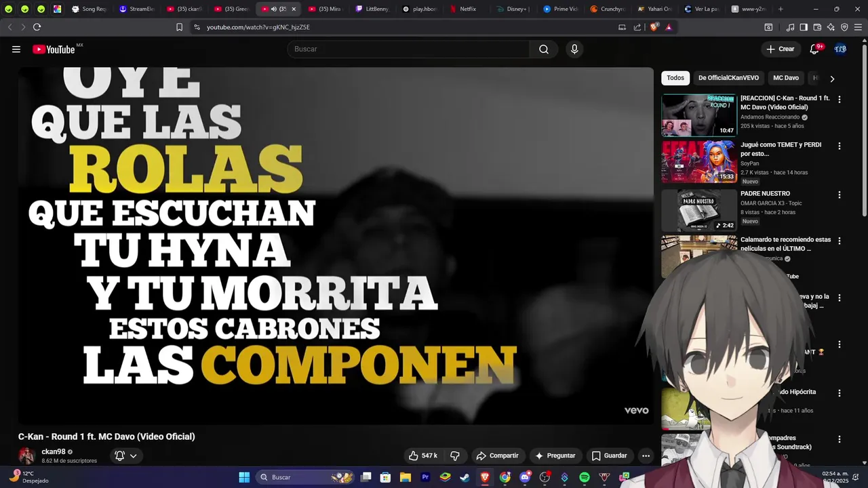The height and width of the screenshot is (488, 868).
Task: Open the ckan98 channel avatar
Action: pyautogui.click(x=26, y=455)
